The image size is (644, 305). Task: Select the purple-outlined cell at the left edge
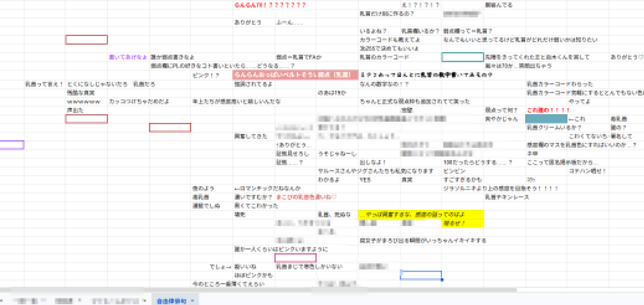click(11, 144)
